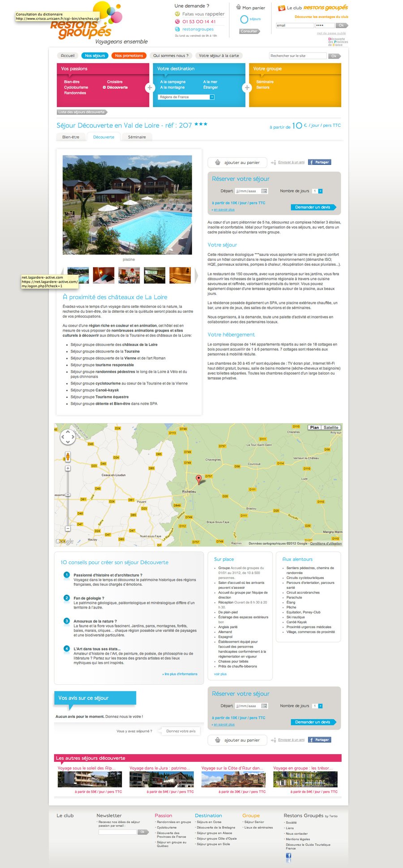This screenshot has width=403, height=868.
Task: Click the Street View pegman on the map
Action: tap(68, 456)
